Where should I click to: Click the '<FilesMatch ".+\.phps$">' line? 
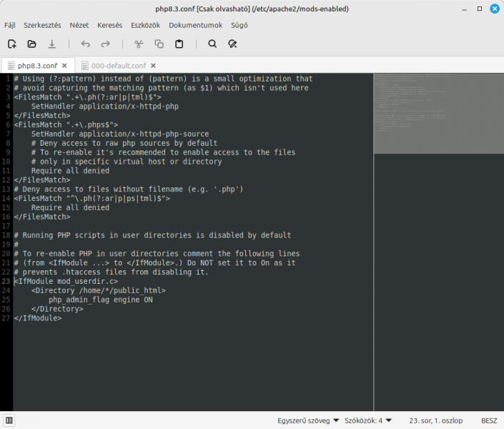pyautogui.click(x=66, y=125)
